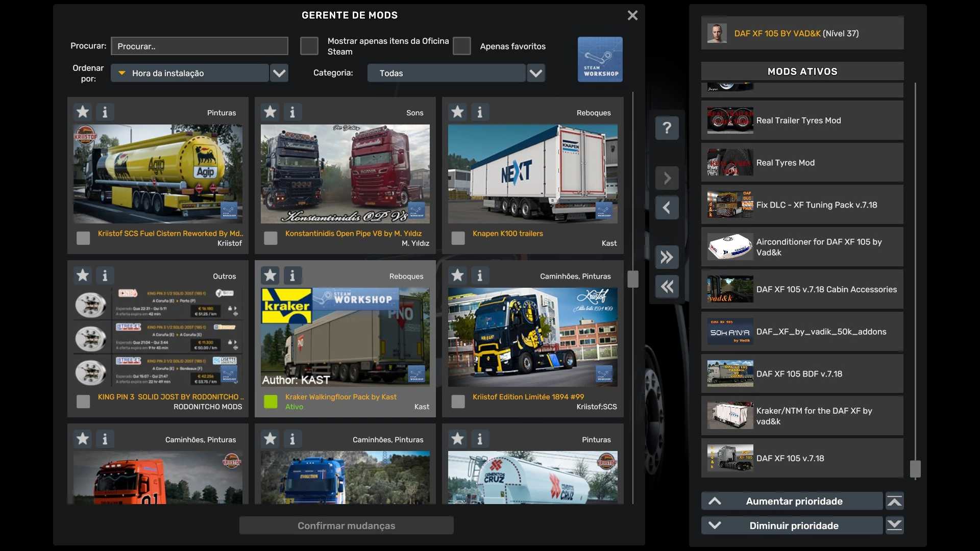Activate all mods with double right arrows
Image resolution: width=980 pixels, height=551 pixels.
point(667,257)
